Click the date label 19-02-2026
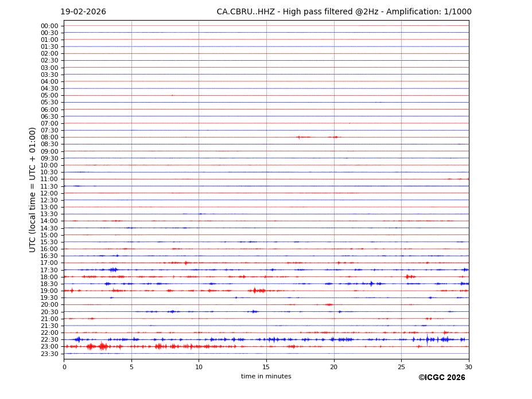Image resolution: width=532 pixels, height=399 pixels. pyautogui.click(x=83, y=12)
